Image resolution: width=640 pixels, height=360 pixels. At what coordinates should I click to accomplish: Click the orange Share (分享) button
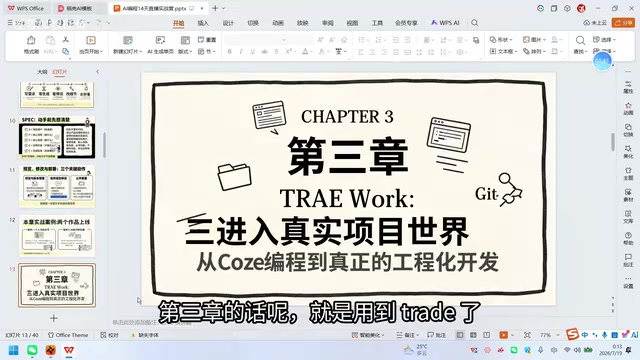pyautogui.click(x=623, y=23)
